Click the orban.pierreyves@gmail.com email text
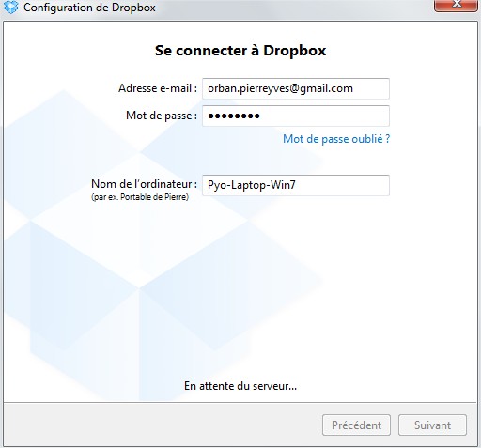The height and width of the screenshot is (448, 481). point(280,88)
